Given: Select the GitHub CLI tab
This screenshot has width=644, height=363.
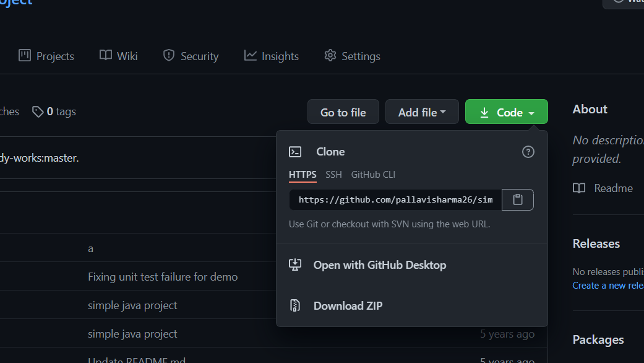Looking at the screenshot, I should pos(373,175).
